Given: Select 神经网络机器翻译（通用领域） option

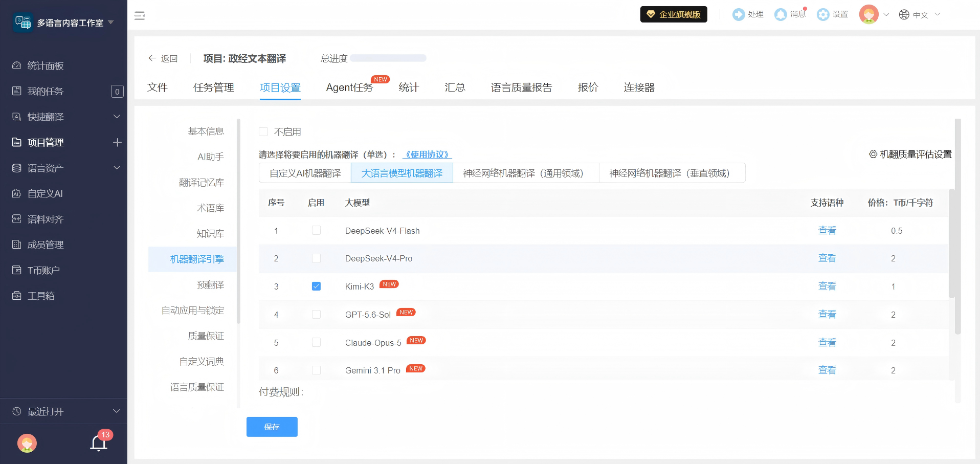Looking at the screenshot, I should 526,173.
